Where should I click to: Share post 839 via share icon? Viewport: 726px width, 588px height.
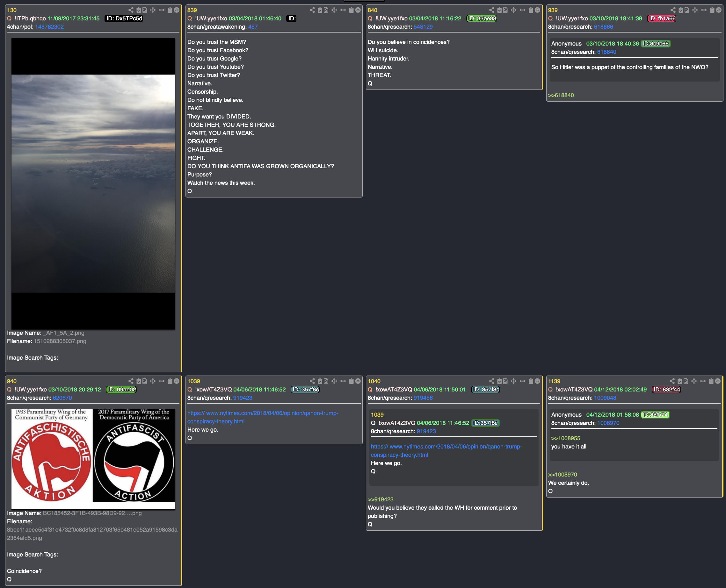[312, 10]
